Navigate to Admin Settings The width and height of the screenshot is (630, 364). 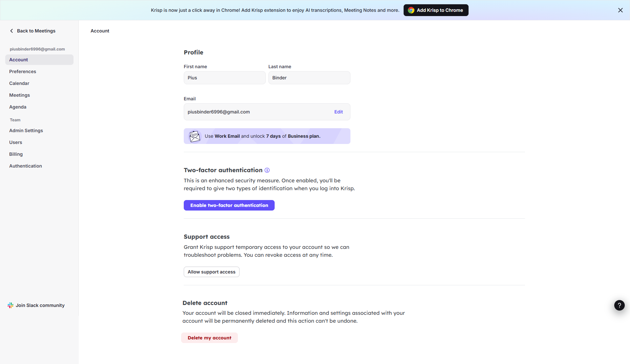[x=26, y=131]
